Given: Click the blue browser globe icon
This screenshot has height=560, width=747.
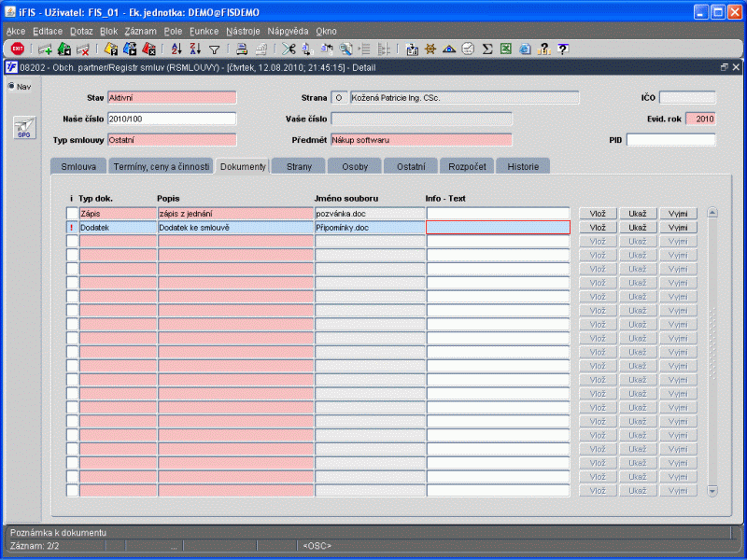Looking at the screenshot, I should click(x=525, y=49).
